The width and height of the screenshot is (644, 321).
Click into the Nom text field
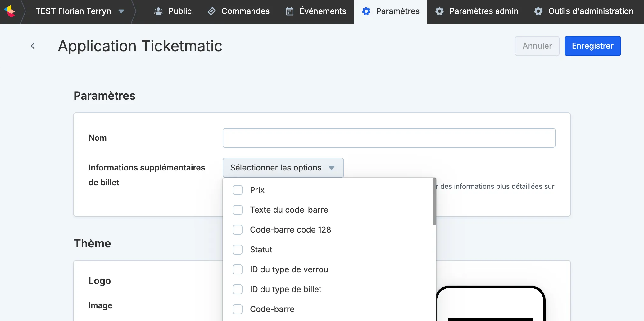coord(389,138)
